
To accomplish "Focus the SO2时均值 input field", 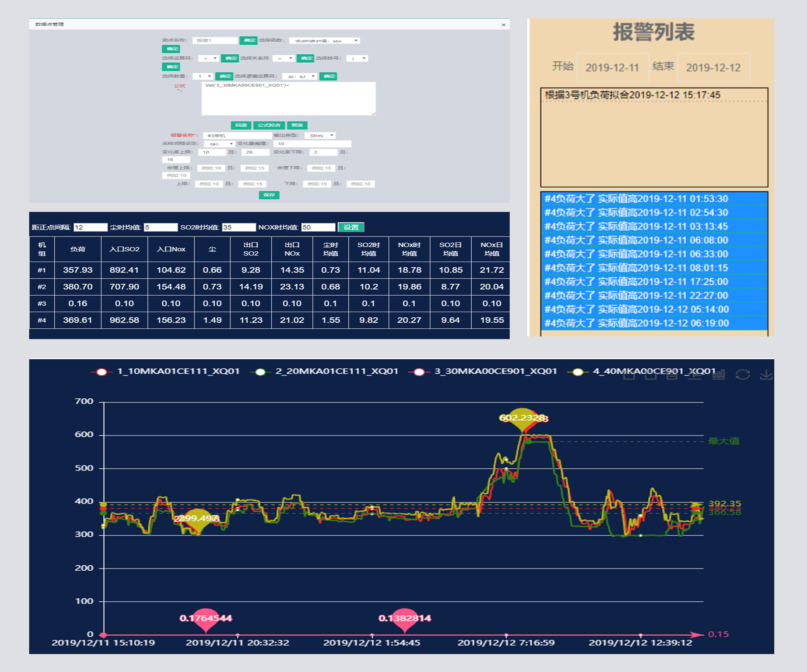I will pyautogui.click(x=239, y=227).
